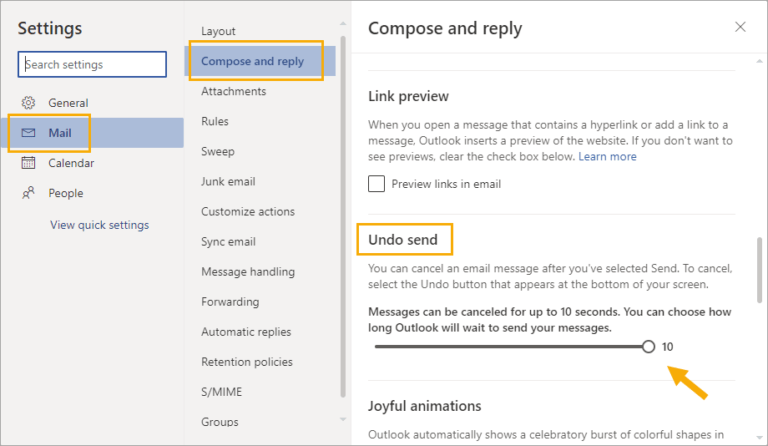
Task: Open Automatic replies settings
Action: click(x=246, y=332)
